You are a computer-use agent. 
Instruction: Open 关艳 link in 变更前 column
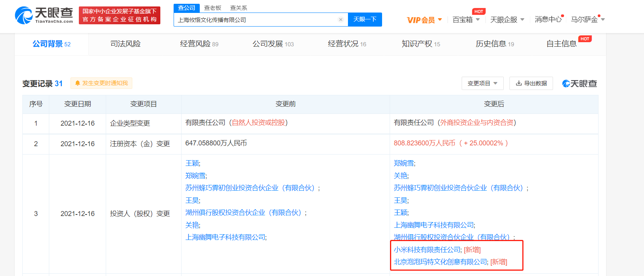(x=192, y=225)
